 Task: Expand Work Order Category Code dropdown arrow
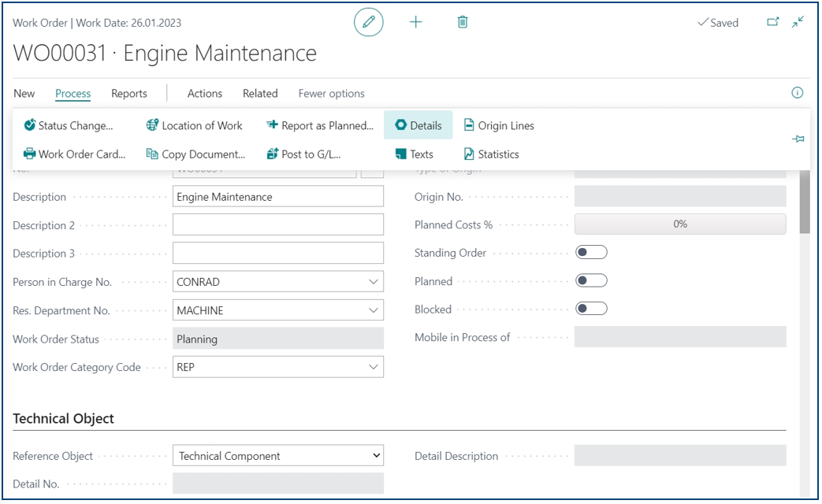tap(374, 367)
